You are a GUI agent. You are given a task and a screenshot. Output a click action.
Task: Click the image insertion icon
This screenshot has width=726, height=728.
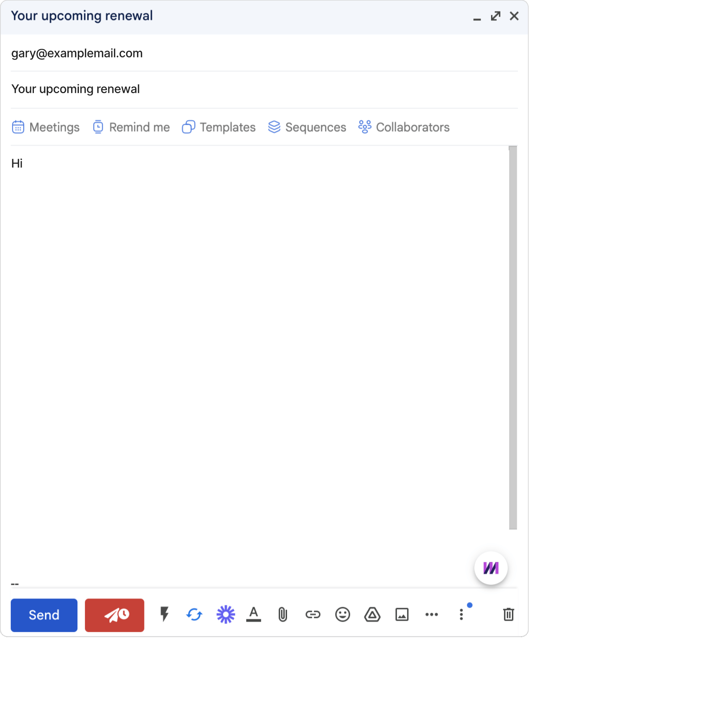click(402, 614)
